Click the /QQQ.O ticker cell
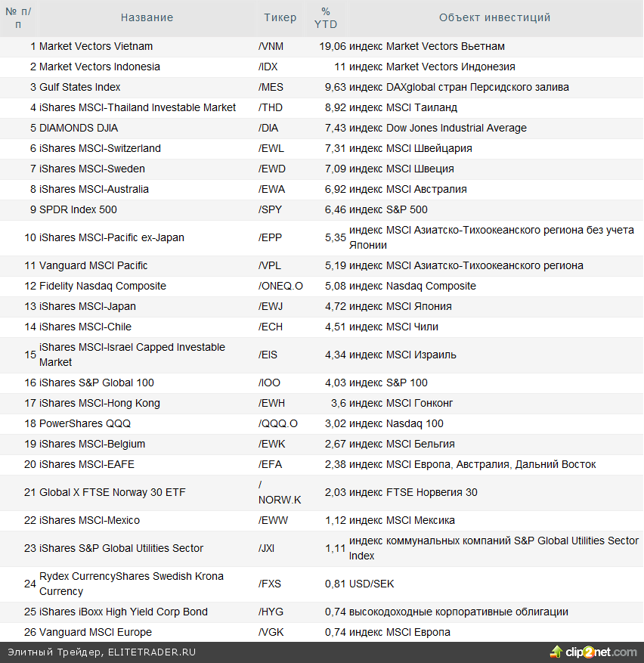The height and width of the screenshot is (663, 644). [277, 423]
